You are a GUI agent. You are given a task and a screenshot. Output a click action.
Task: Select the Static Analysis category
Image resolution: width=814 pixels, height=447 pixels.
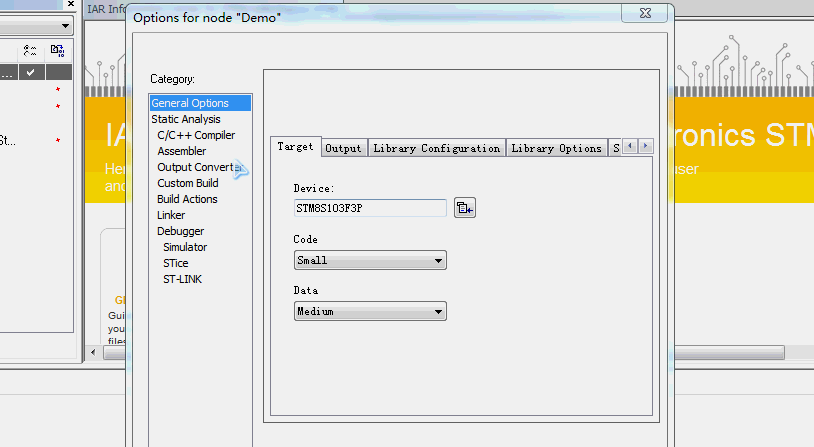tap(186, 119)
